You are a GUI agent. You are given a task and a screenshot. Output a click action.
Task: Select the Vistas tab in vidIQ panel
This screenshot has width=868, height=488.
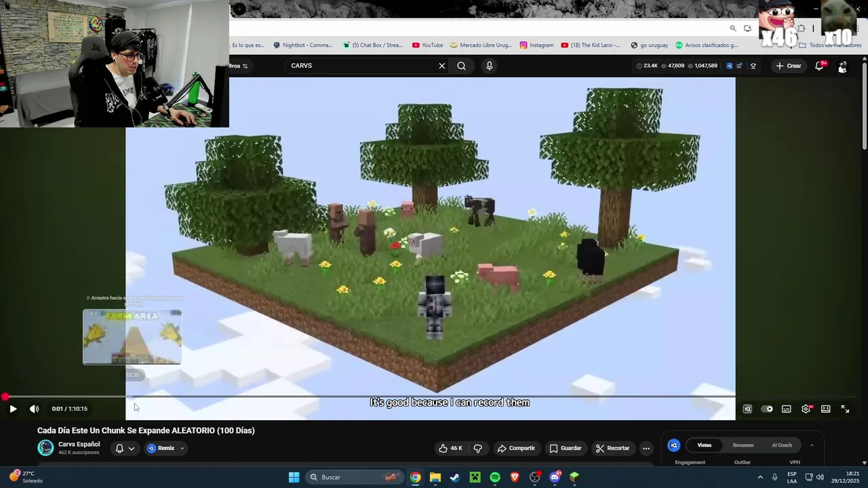(x=705, y=445)
